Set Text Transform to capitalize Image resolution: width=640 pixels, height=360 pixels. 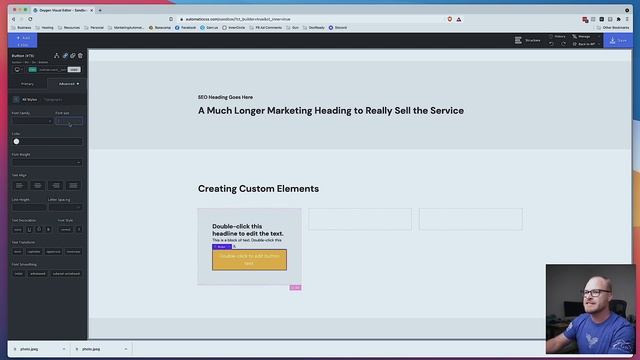tap(34, 252)
